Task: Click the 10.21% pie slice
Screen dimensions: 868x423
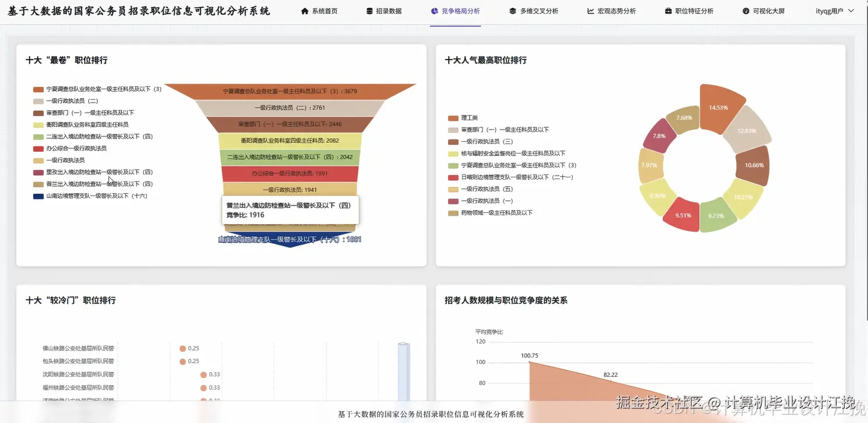Action: pyautogui.click(x=743, y=197)
